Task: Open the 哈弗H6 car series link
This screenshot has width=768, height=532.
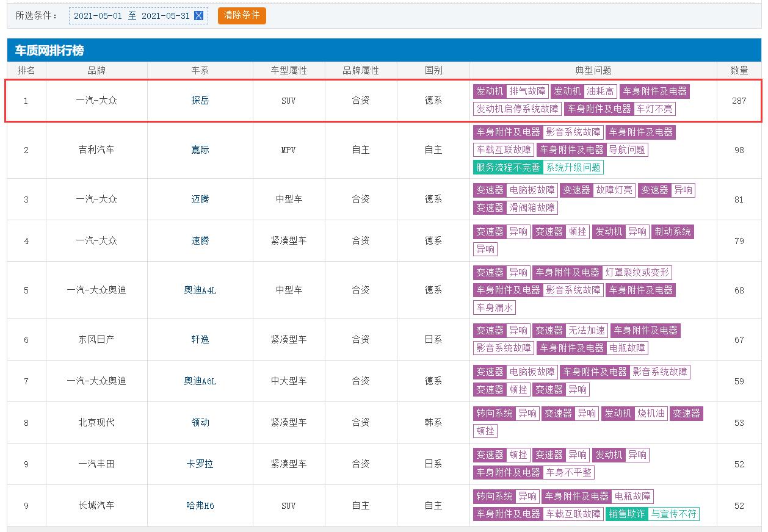Action: (x=200, y=506)
